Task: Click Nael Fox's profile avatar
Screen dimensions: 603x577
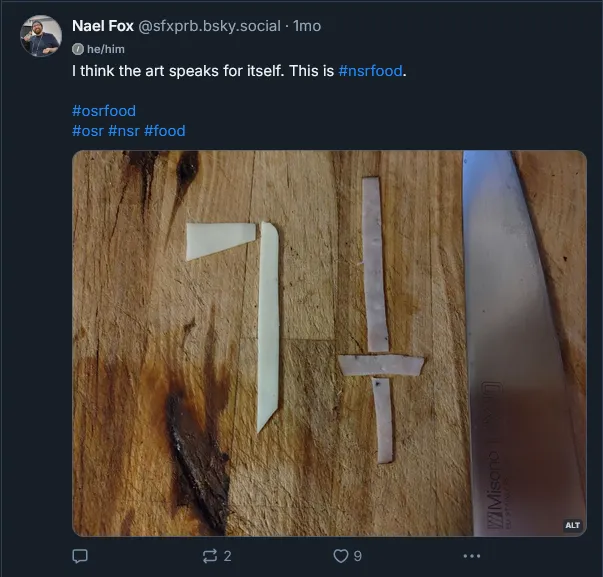Action: coord(41,36)
